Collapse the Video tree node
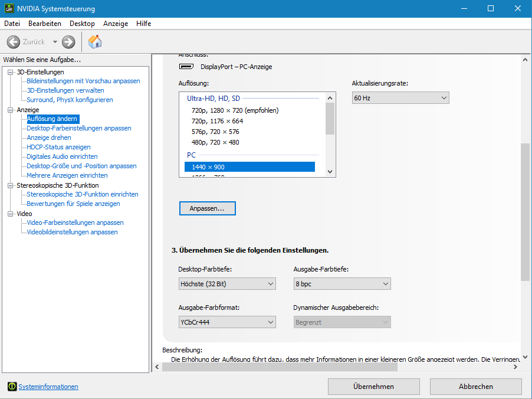The image size is (532, 399). point(11,214)
